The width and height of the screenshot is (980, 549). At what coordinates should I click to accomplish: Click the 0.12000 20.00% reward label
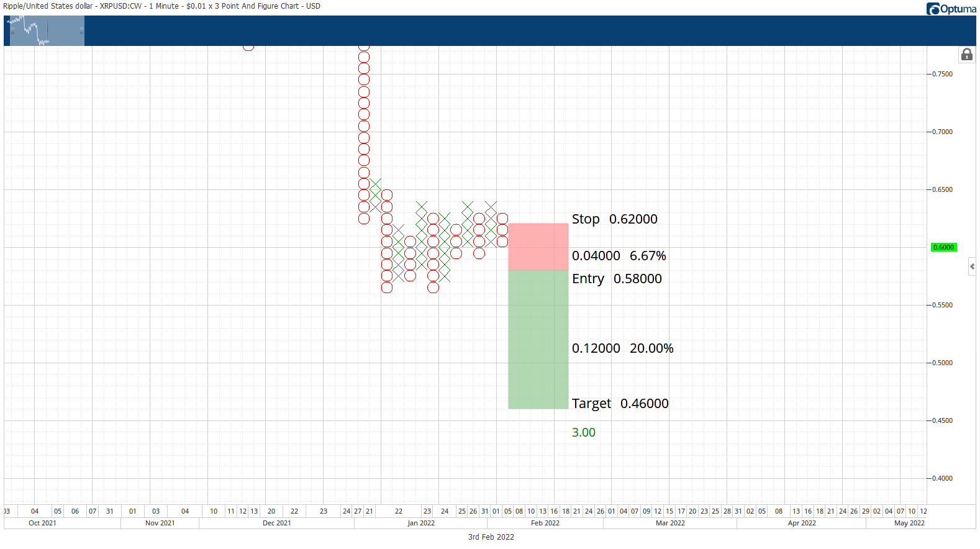pyautogui.click(x=622, y=348)
